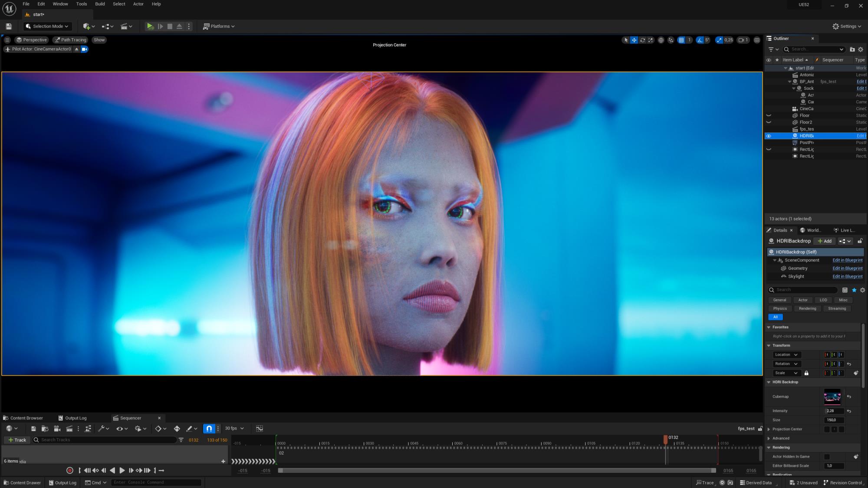Open the Details property matrix table icon
The width and height of the screenshot is (868, 488).
pyautogui.click(x=845, y=290)
